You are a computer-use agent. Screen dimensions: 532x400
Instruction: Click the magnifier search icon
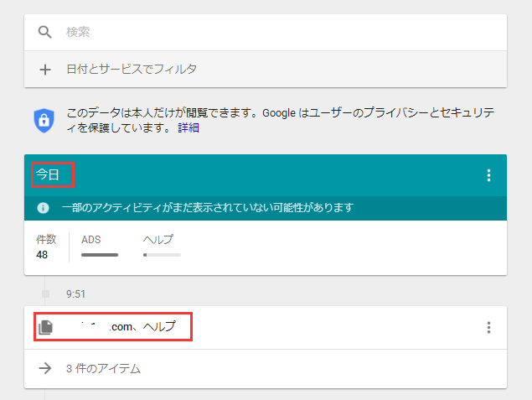click(x=45, y=33)
